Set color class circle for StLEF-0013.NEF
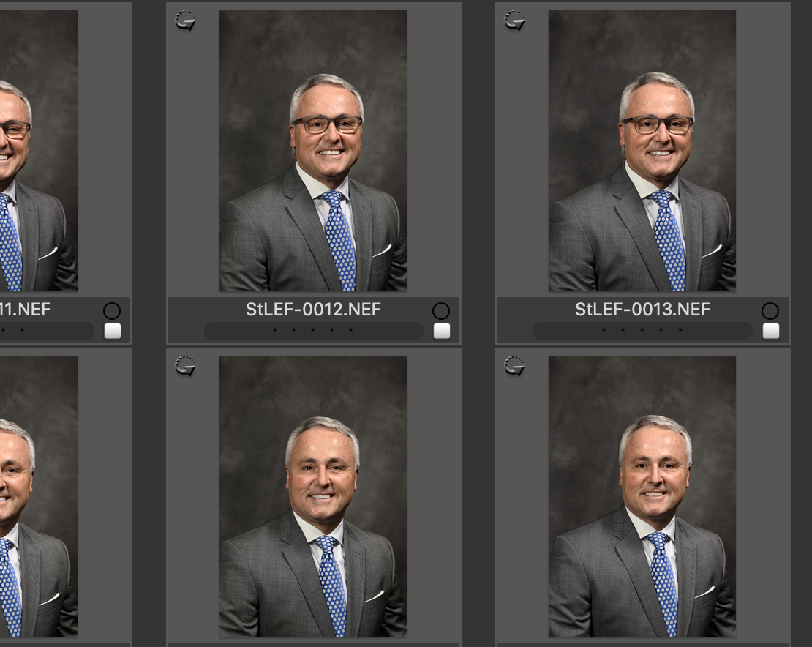812x647 pixels. (x=770, y=311)
